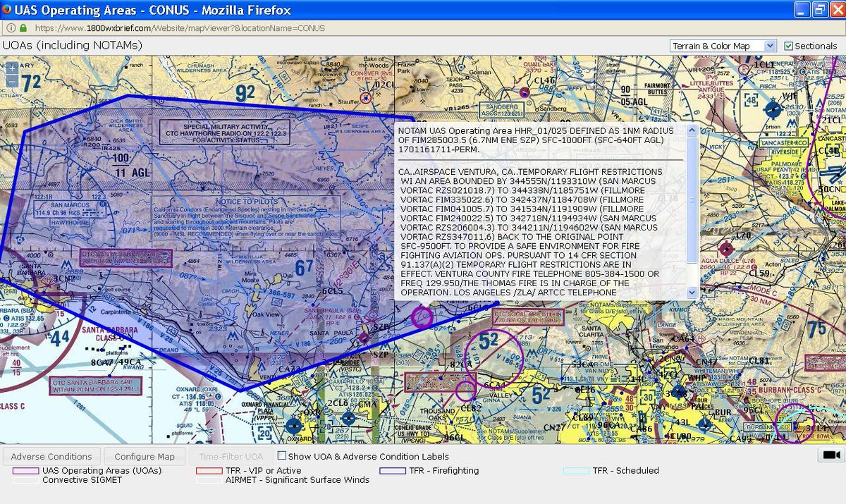This screenshot has height=504, width=846.
Task: Click the page info icon beside the padlock
Action: 10,28
